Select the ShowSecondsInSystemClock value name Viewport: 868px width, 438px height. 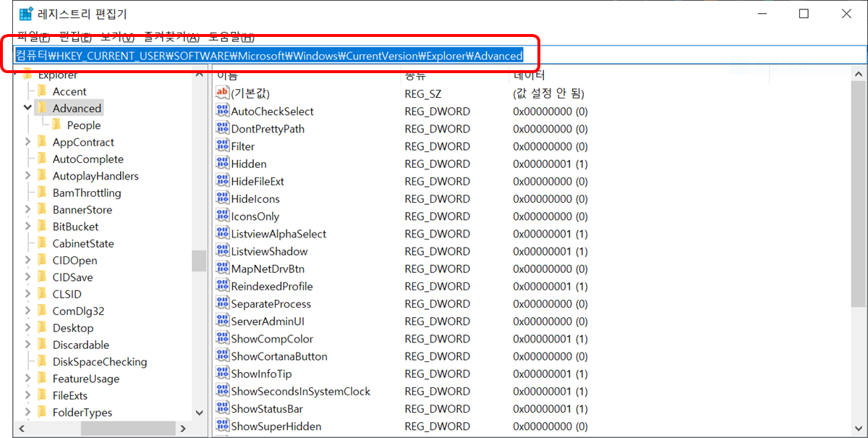300,391
